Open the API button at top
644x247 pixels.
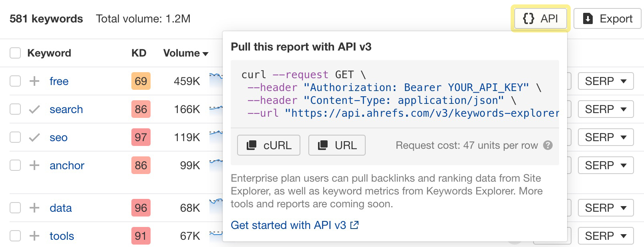click(x=540, y=18)
